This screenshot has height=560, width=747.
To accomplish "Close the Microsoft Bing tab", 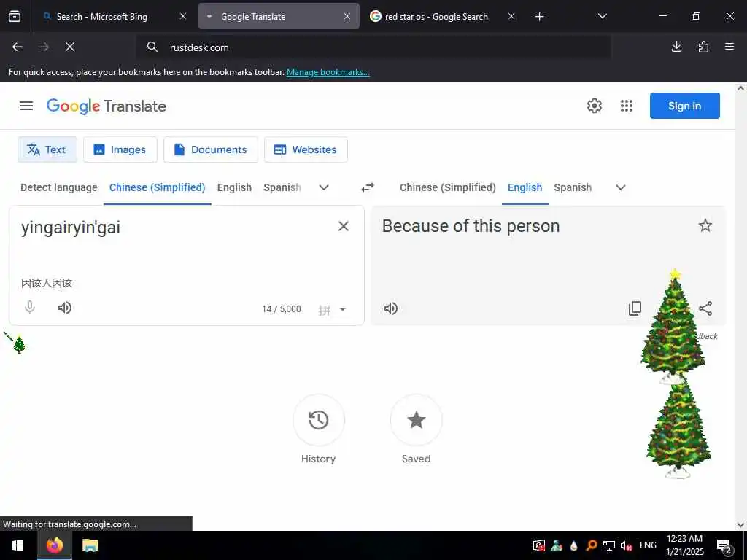I will click(x=183, y=16).
